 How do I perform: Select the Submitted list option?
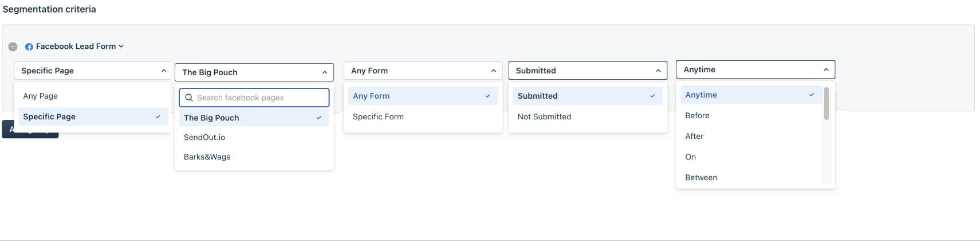click(x=588, y=96)
